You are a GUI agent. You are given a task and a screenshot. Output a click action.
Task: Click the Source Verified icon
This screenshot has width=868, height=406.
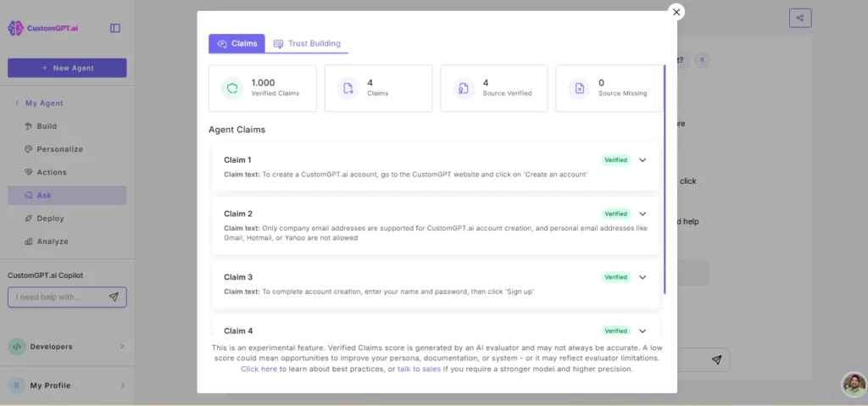(x=464, y=88)
